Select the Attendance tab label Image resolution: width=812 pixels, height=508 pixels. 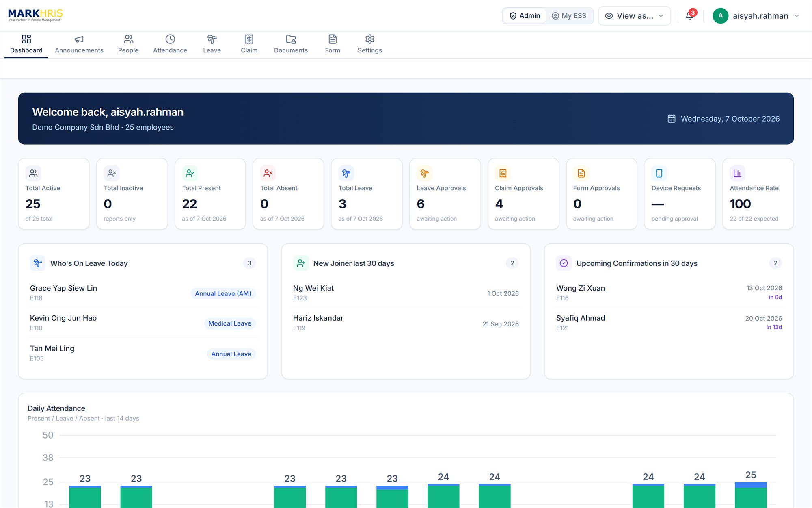[x=170, y=50]
